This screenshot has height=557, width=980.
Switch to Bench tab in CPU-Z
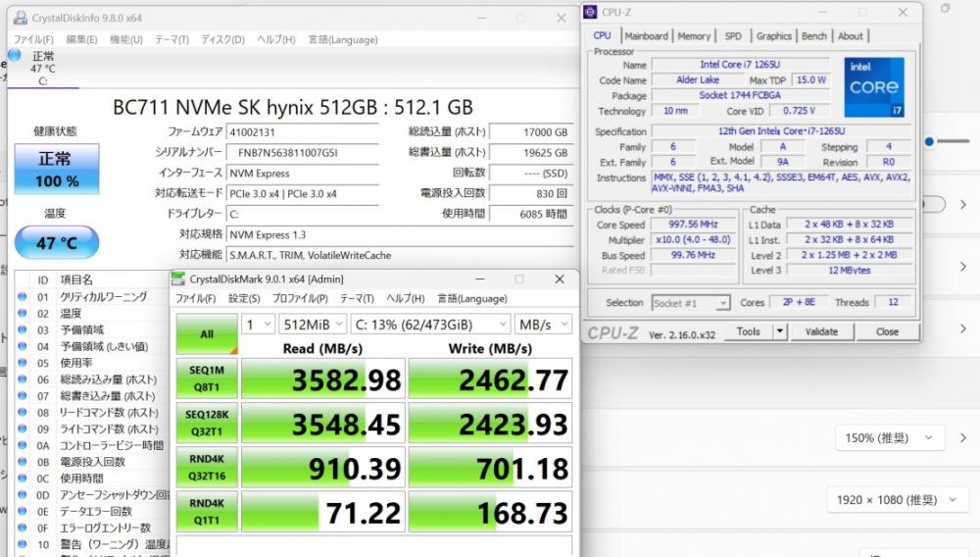(813, 36)
